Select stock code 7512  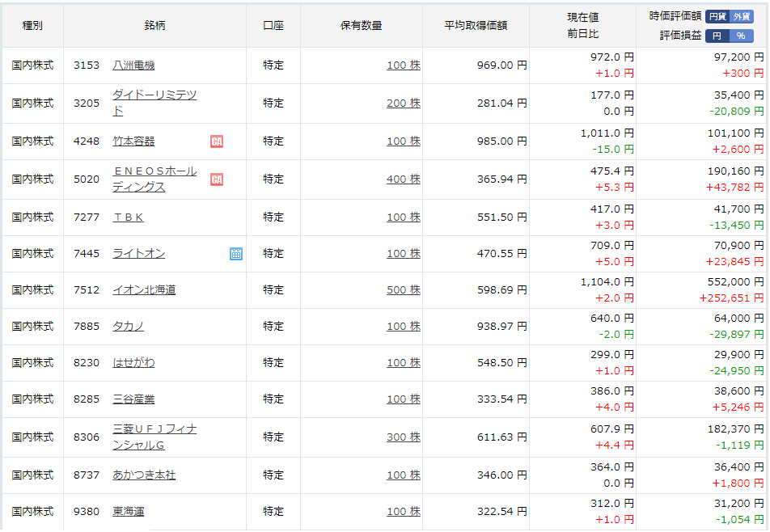(x=87, y=289)
